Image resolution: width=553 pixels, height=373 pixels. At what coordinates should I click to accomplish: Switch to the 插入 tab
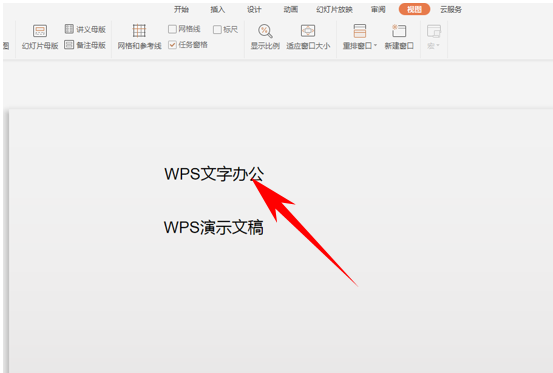point(218,10)
